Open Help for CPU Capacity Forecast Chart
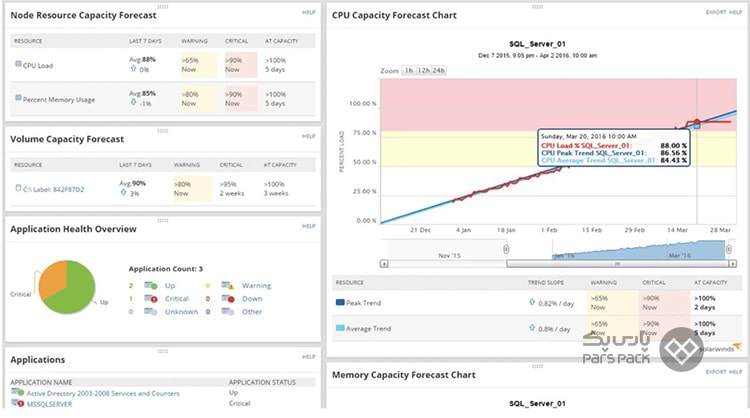 coord(736,12)
